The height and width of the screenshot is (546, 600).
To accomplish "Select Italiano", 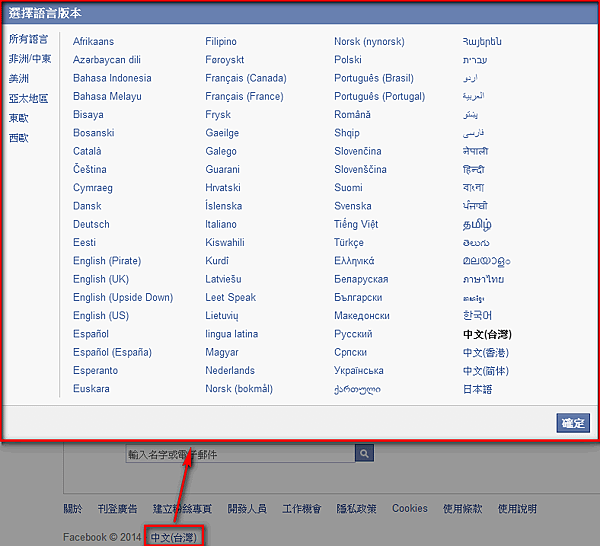I will tap(221, 224).
